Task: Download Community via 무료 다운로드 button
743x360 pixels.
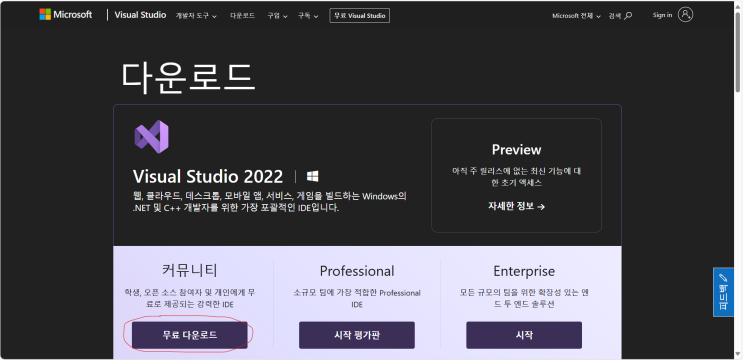Action: [190, 335]
